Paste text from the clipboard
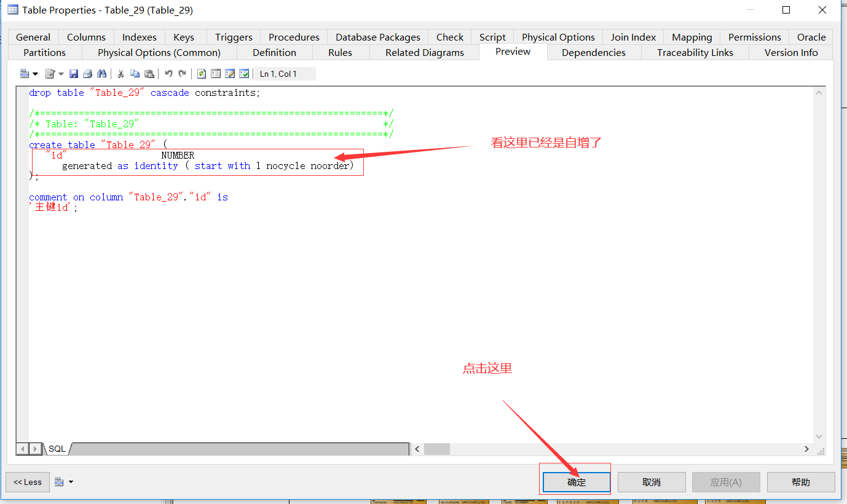The height and width of the screenshot is (504, 847). (150, 73)
